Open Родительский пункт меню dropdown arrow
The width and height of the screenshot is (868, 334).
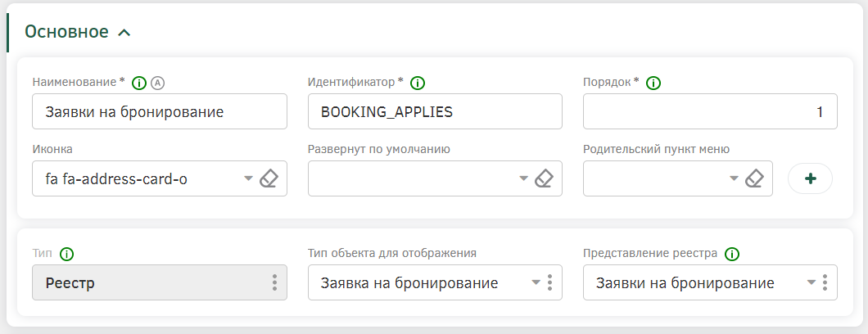734,178
